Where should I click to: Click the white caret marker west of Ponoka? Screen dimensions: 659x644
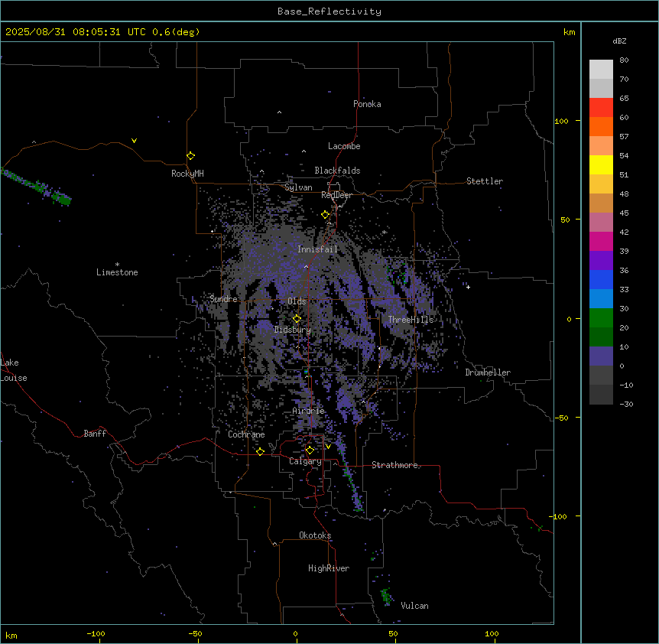pyautogui.click(x=279, y=112)
